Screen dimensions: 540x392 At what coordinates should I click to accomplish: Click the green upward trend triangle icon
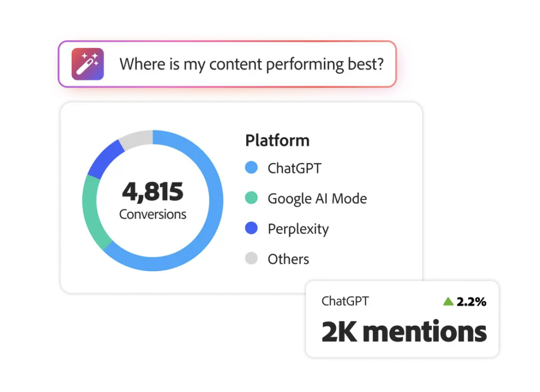pos(448,301)
